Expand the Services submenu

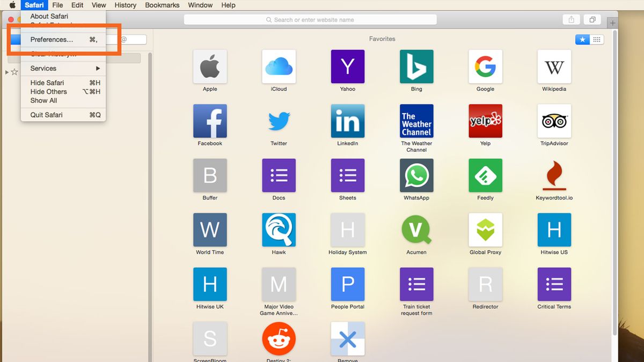43,68
